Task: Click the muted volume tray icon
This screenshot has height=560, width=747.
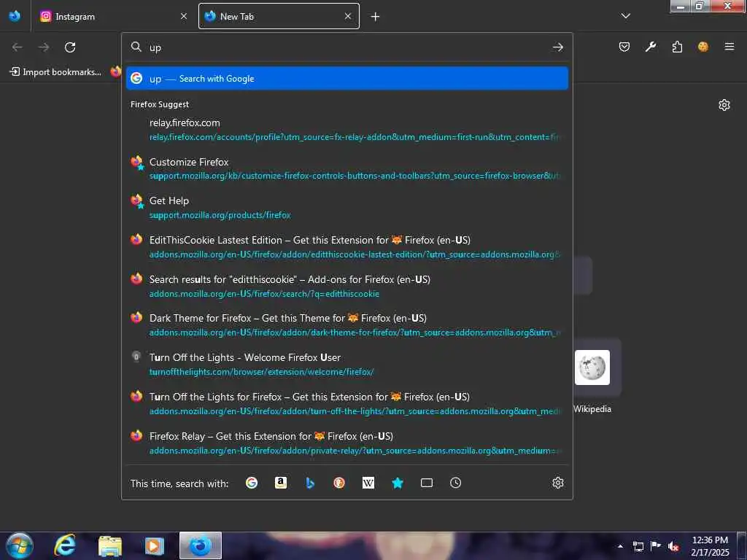Action: [673, 546]
